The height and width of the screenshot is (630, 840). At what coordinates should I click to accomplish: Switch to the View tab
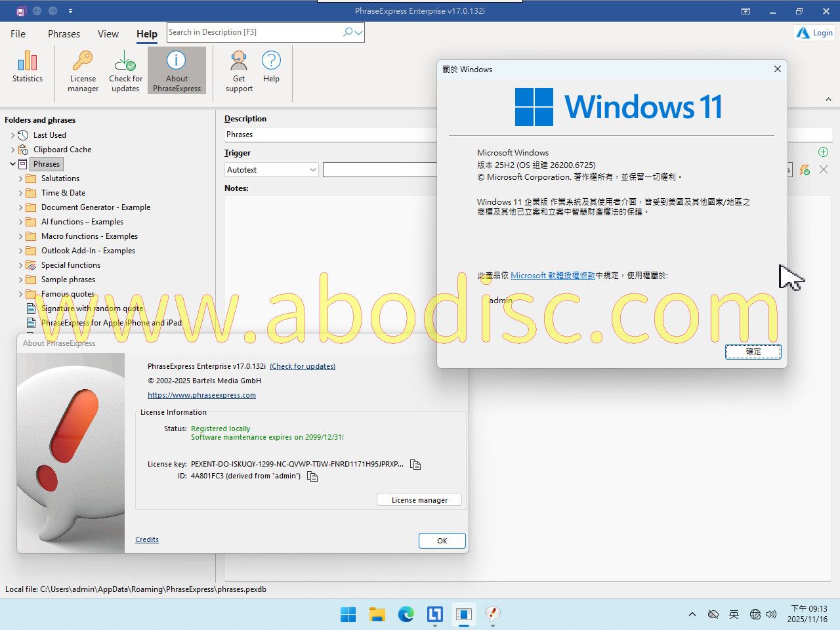pos(108,34)
